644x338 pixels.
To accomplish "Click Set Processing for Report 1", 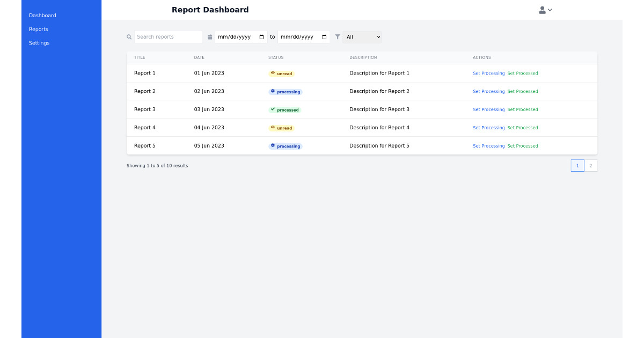I will (x=489, y=73).
